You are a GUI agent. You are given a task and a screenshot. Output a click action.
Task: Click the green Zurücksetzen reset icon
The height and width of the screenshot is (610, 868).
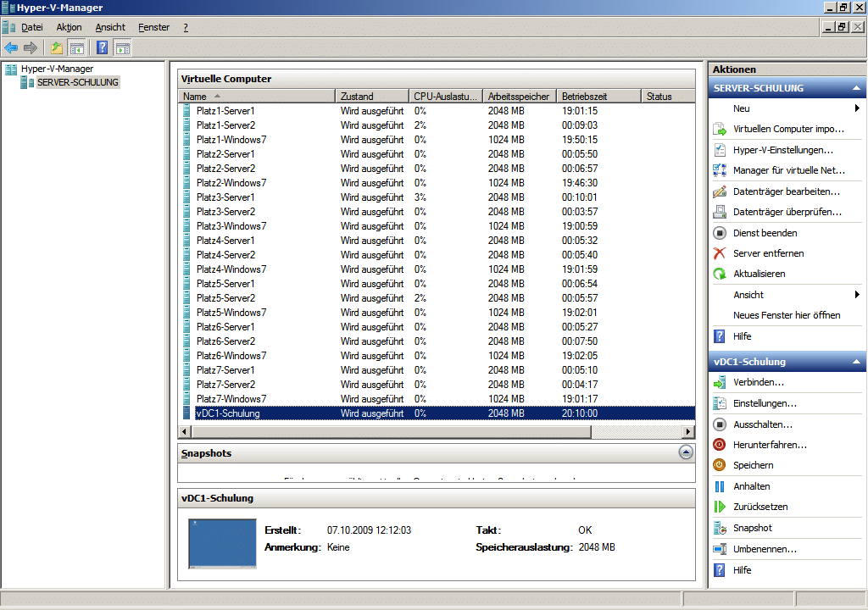click(719, 507)
